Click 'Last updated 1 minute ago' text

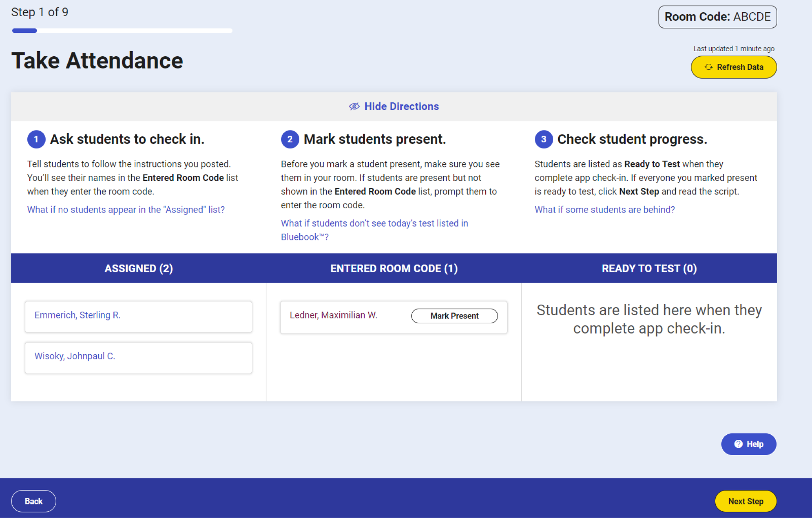coord(733,48)
